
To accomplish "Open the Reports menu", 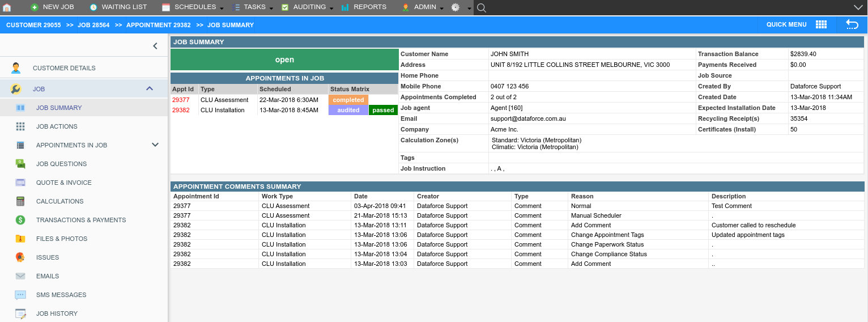I will (369, 7).
